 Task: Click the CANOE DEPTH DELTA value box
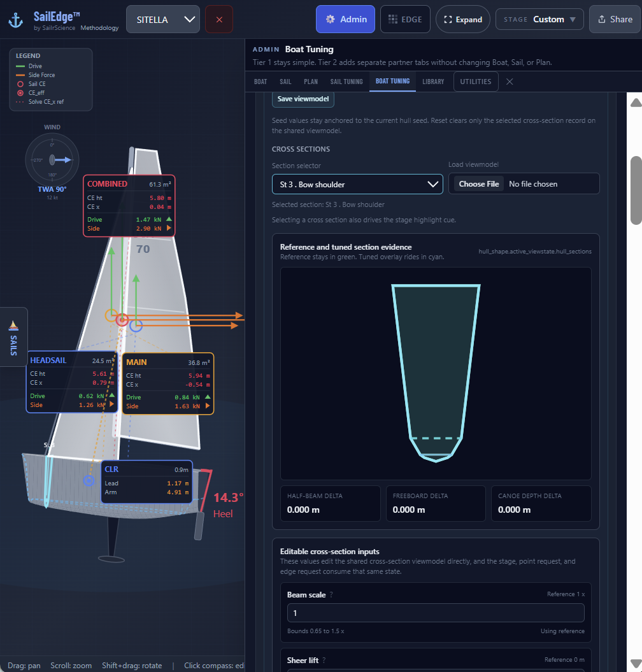(541, 504)
